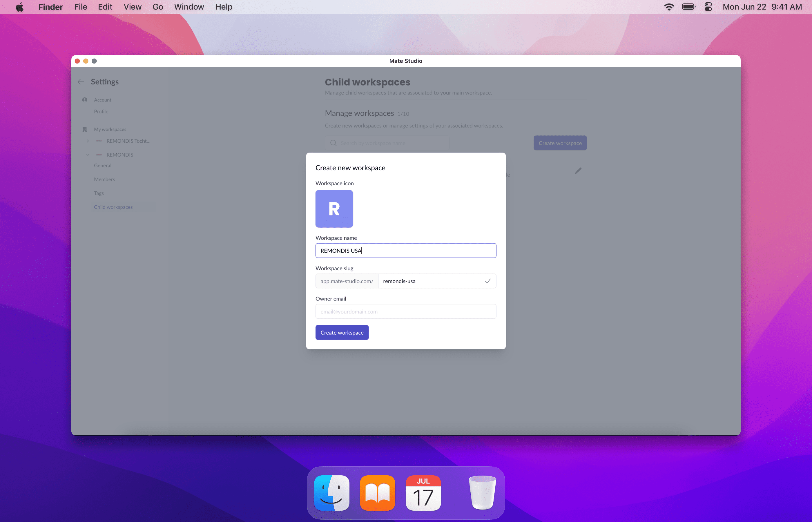Open Profile settings
The image size is (812, 522).
coord(101,112)
